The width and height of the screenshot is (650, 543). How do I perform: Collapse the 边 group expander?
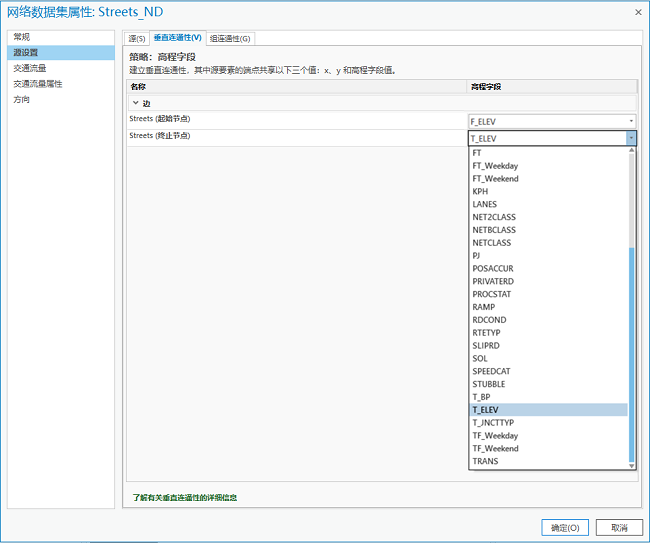135,103
